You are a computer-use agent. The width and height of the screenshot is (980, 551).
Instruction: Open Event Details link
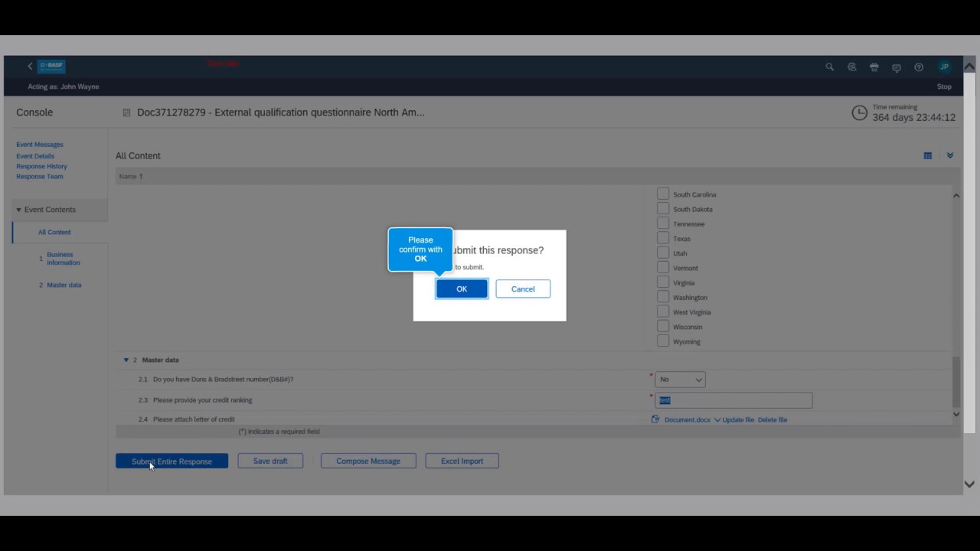[x=35, y=155]
